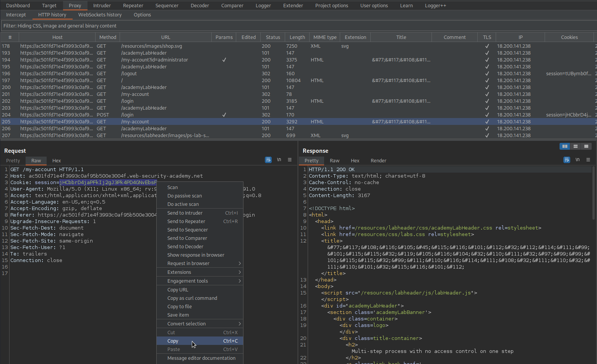Switch to the Repeater tab

click(133, 5)
